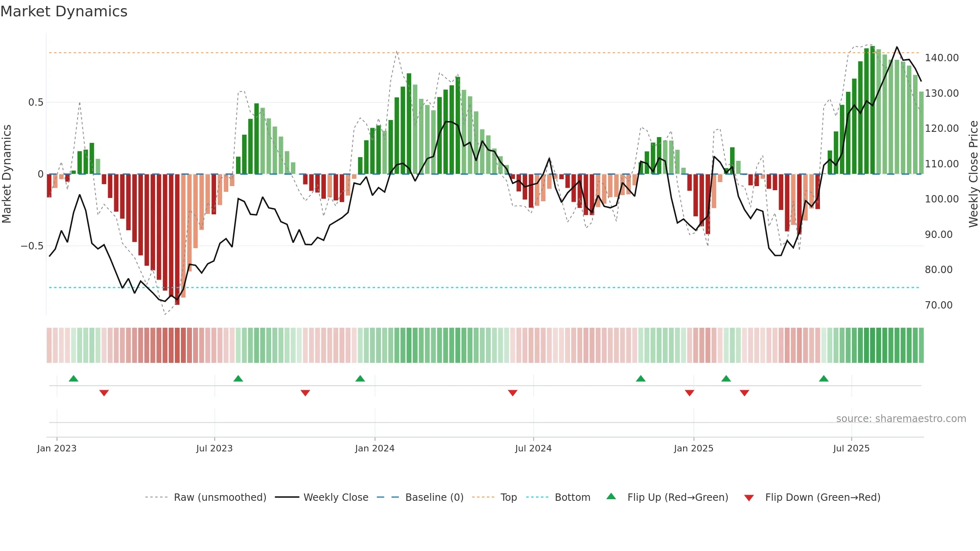The height and width of the screenshot is (551, 980).
Task: Click the 80.00 price axis tick
Action: [x=939, y=269]
